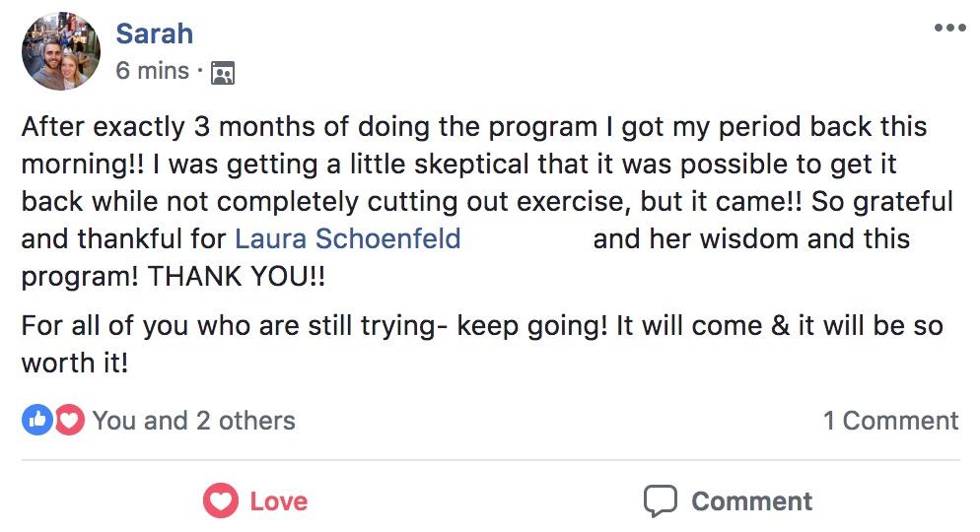Screen dimensions: 980x532
Task: Click the "6 mins" post timestamp
Action: pyautogui.click(x=152, y=71)
